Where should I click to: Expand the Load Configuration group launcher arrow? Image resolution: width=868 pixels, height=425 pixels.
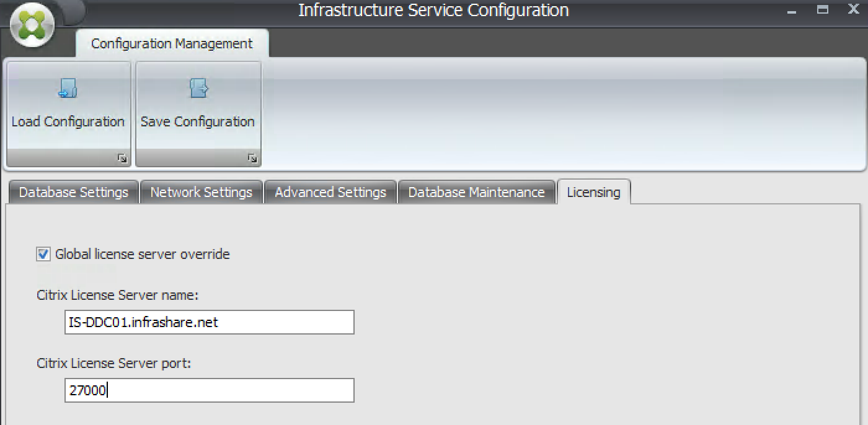coord(122,159)
